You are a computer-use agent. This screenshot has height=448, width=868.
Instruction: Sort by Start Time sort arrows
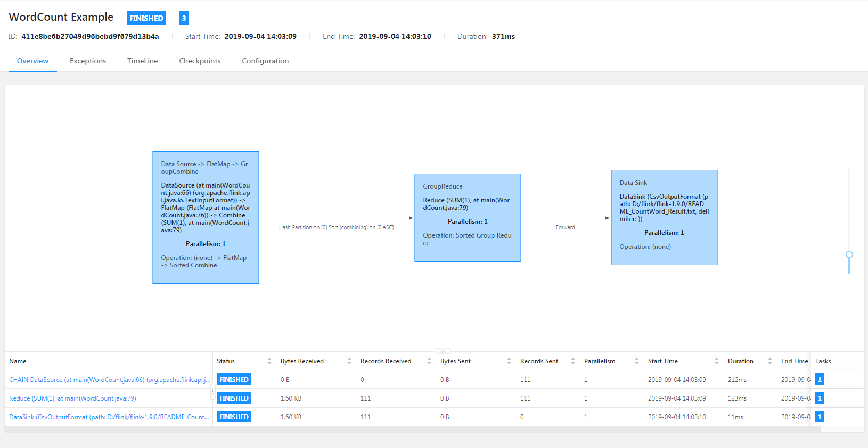(x=716, y=361)
